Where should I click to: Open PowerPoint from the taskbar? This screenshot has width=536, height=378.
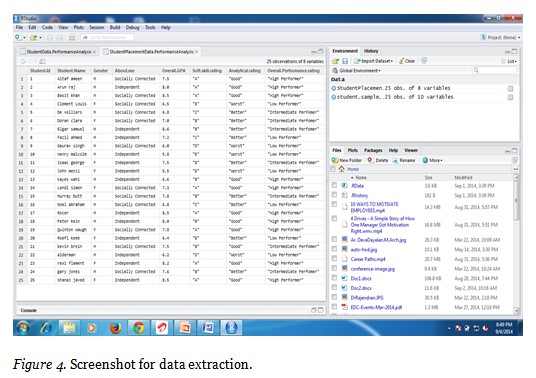tap(185, 328)
